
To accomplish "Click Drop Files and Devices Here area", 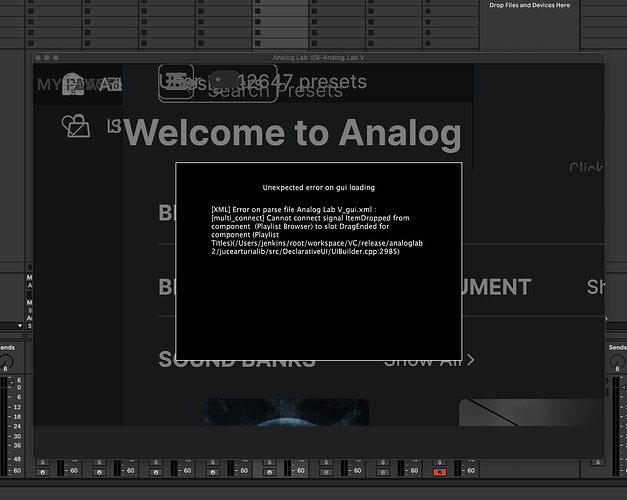I will click(529, 5).
